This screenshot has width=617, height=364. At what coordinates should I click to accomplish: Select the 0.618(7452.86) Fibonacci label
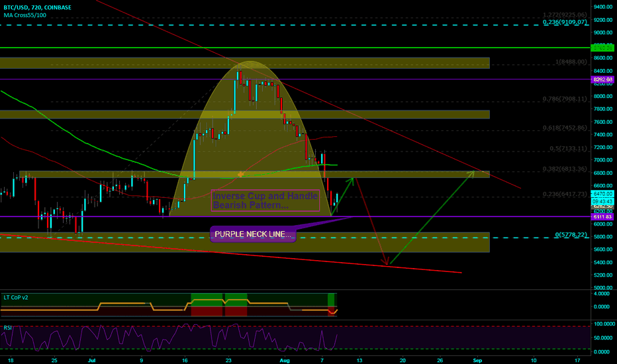click(x=565, y=128)
